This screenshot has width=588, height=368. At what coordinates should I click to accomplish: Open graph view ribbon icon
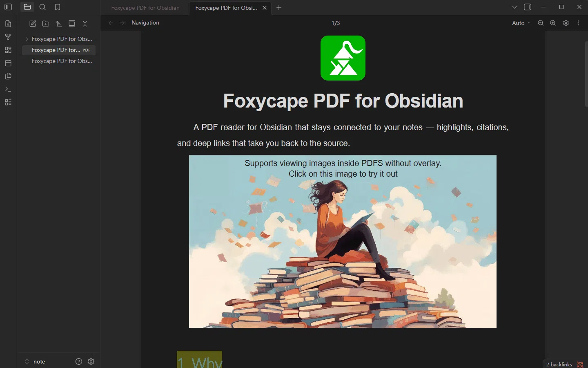pyautogui.click(x=8, y=37)
